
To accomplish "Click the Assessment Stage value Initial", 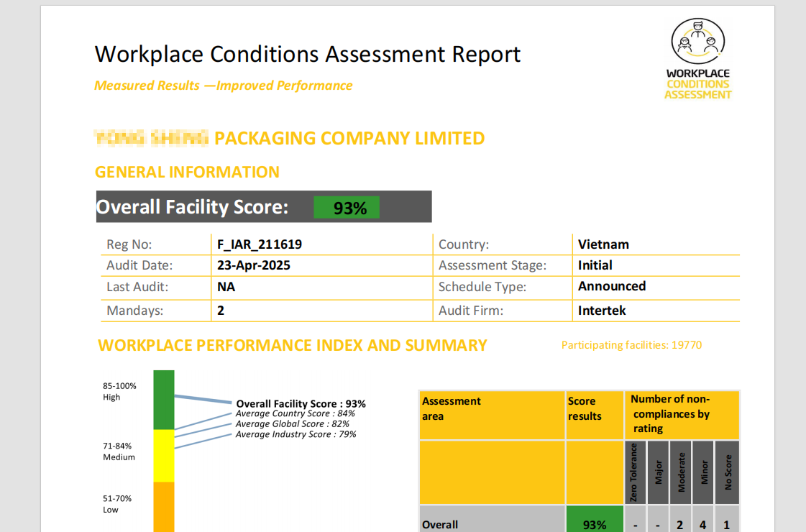I will tap(595, 265).
